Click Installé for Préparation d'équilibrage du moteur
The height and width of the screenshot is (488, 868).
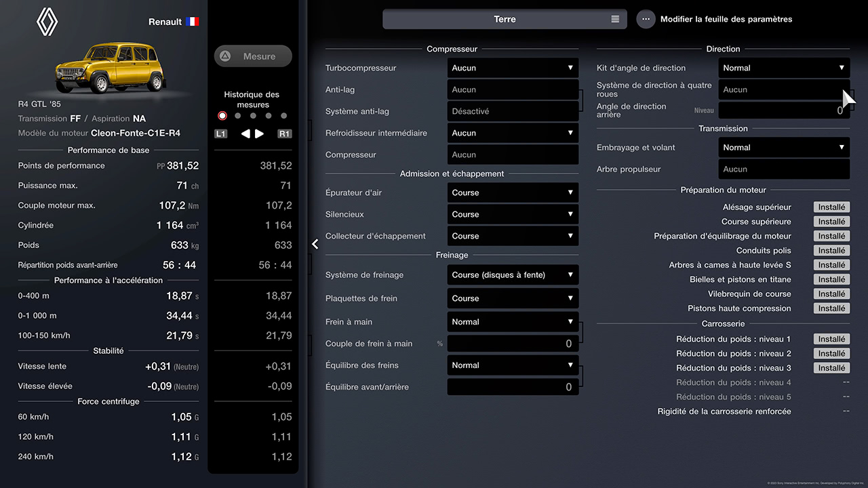point(831,236)
